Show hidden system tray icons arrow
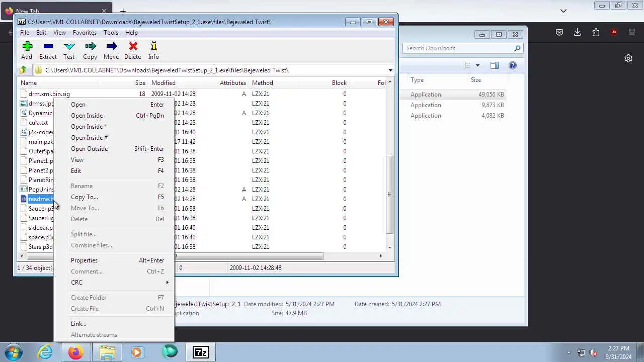This screenshot has height=362, width=644. pos(569,352)
